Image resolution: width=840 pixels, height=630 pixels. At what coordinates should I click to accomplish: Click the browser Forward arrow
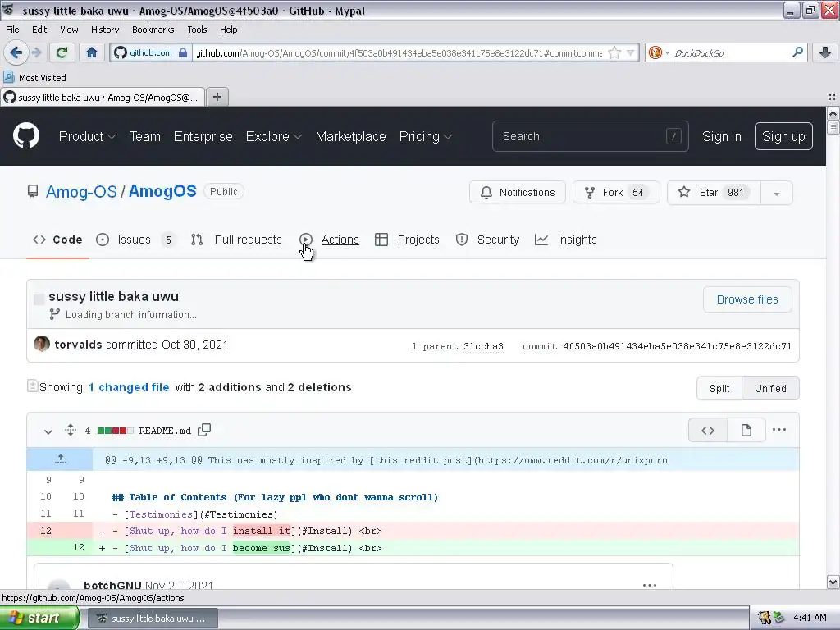36,52
